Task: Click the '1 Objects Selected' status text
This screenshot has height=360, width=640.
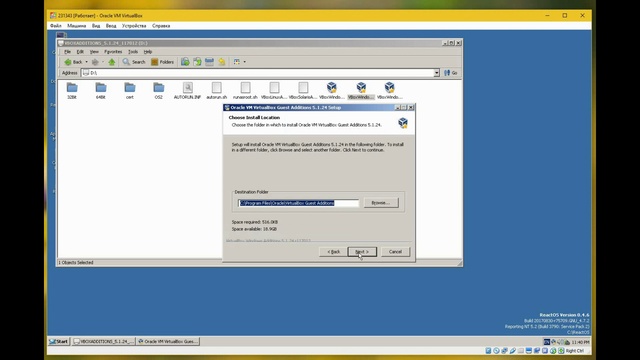Action: click(x=76, y=262)
